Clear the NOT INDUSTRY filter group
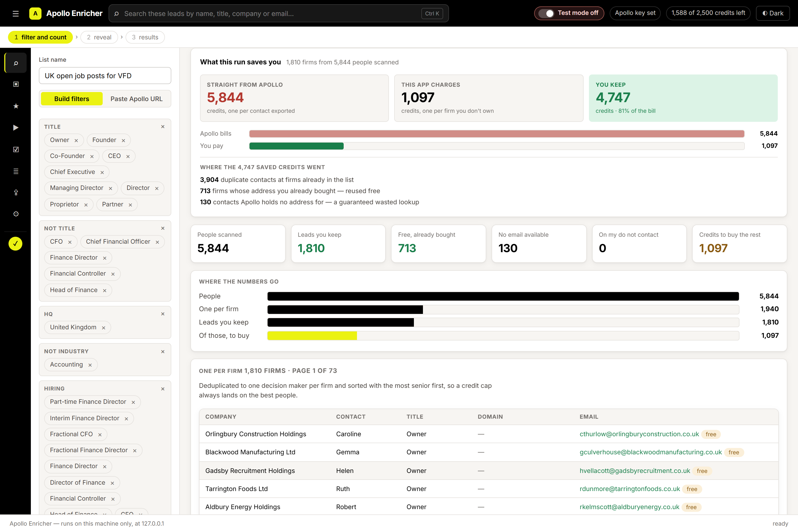798x532 pixels. point(163,351)
